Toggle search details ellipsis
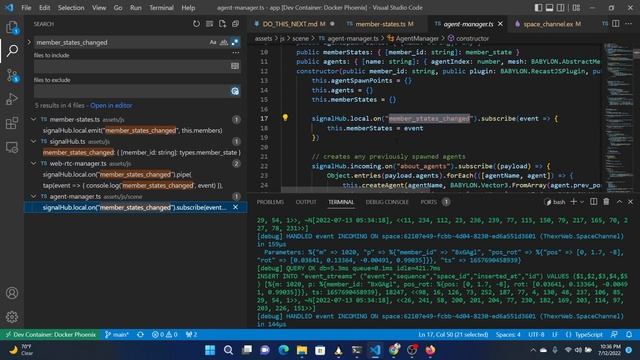 coord(236,53)
